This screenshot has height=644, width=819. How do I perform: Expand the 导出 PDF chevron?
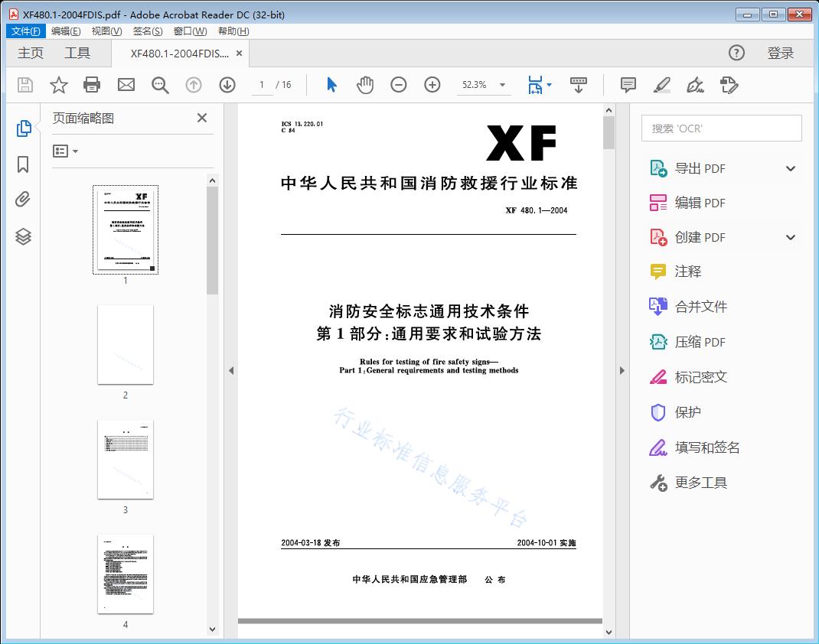pyautogui.click(x=790, y=168)
